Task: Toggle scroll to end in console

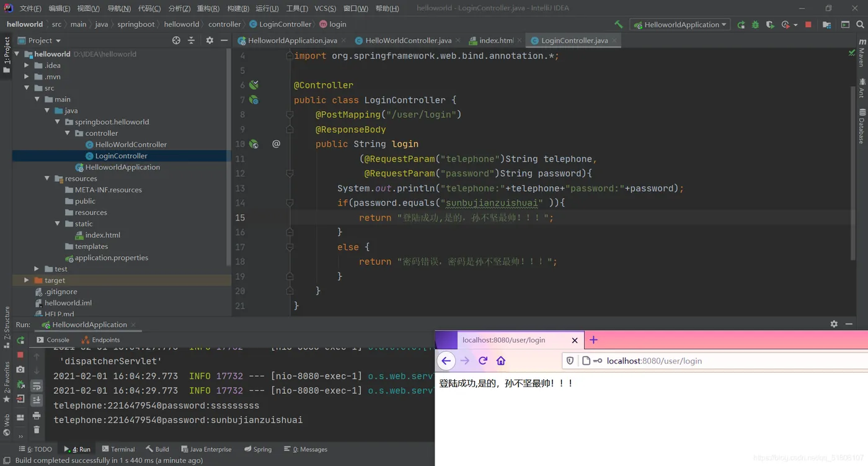Action: click(37, 400)
